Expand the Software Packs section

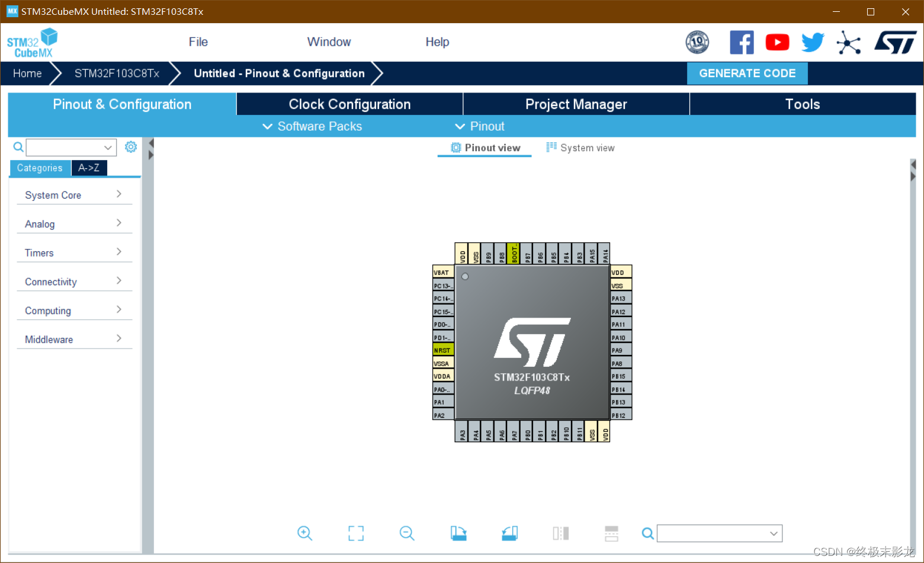click(312, 126)
